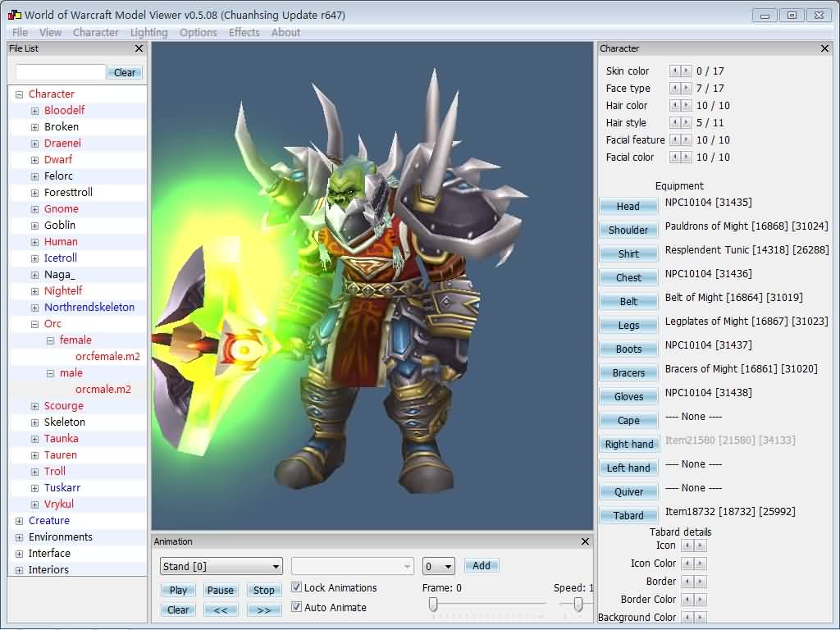Step back with the << button
The width and height of the screenshot is (840, 630).
coord(220,609)
